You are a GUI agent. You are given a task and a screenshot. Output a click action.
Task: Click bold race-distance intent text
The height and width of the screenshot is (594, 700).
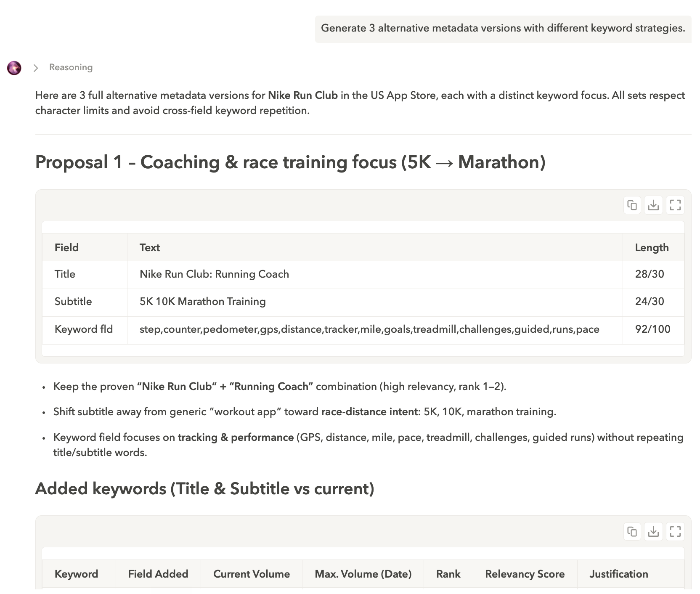tap(369, 412)
